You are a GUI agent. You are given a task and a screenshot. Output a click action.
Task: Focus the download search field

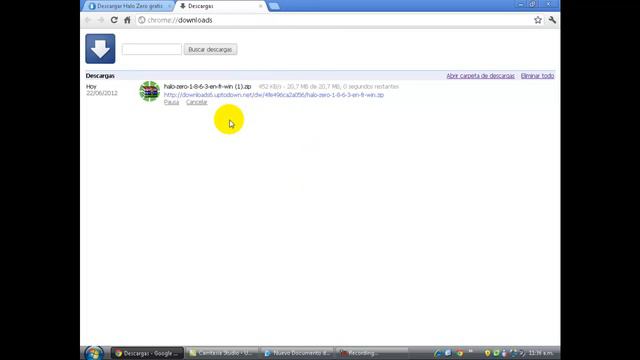152,49
